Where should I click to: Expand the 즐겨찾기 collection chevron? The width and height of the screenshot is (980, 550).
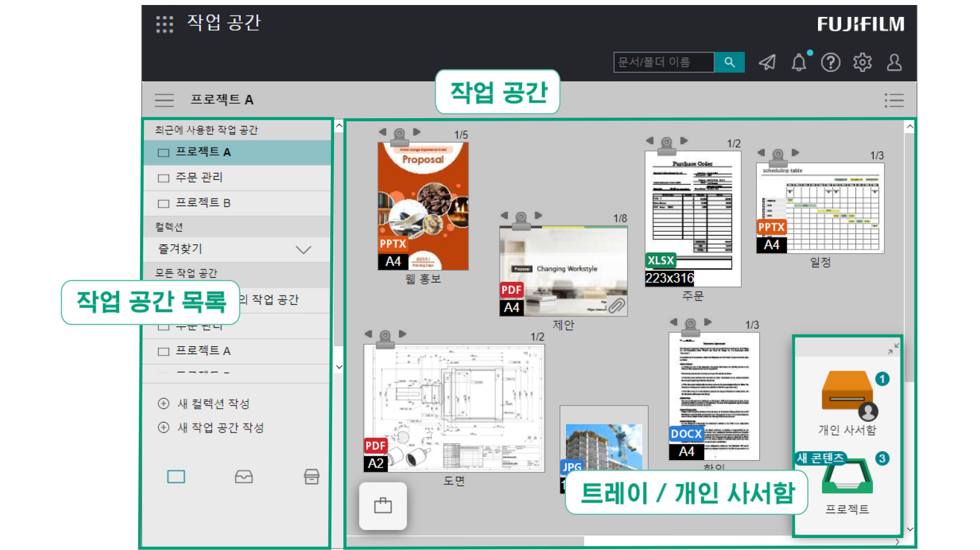point(303,249)
